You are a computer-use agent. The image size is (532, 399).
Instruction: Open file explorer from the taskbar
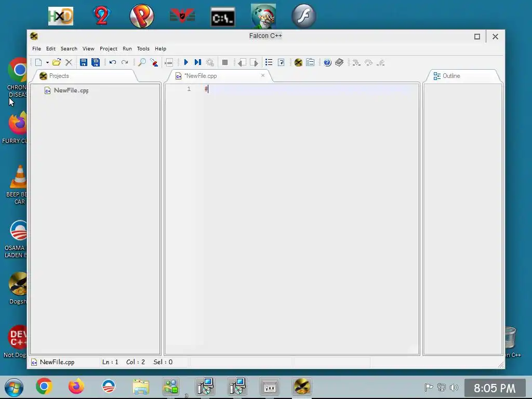coord(141,387)
